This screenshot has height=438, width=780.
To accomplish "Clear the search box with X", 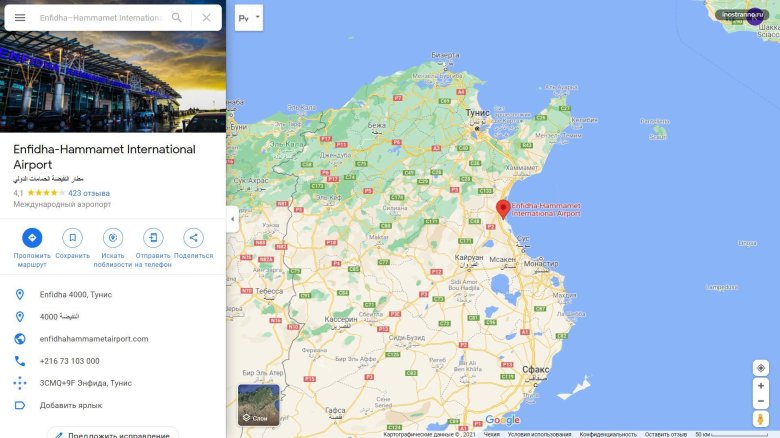I will 206,17.
